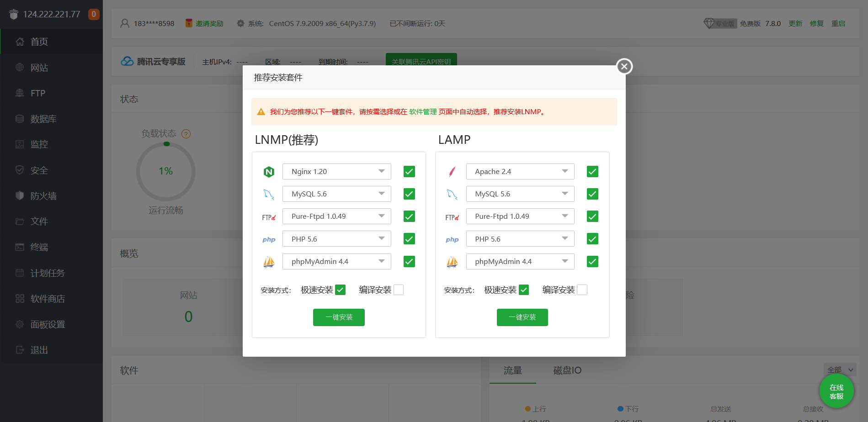868x422 pixels.
Task: Click the FTP icon in LAMP column
Action: [452, 217]
